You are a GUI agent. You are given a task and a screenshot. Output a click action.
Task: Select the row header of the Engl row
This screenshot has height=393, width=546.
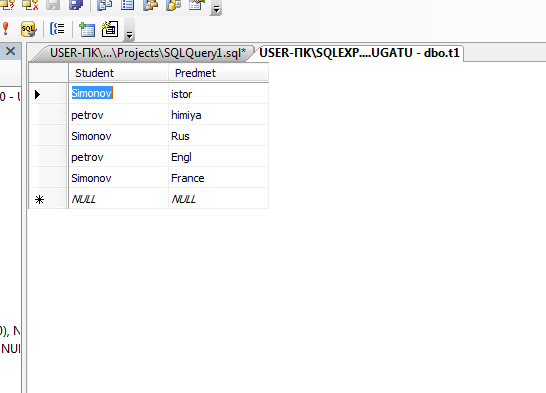(x=48, y=157)
